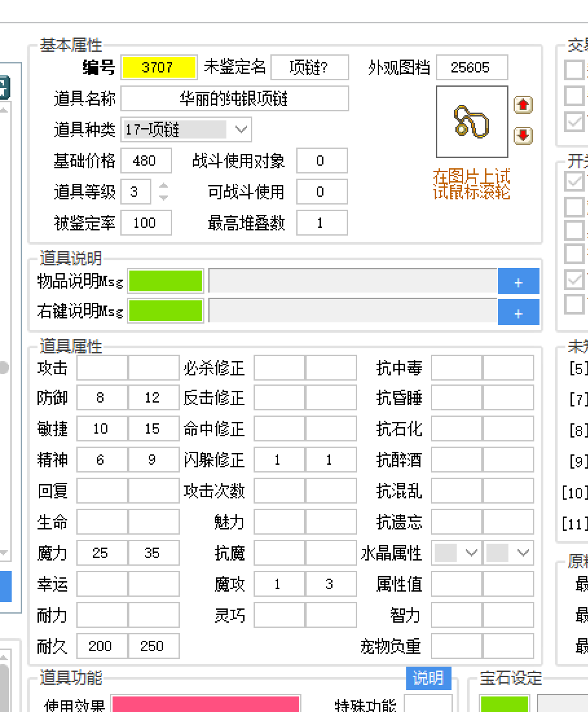Click the necklace preview image
The height and width of the screenshot is (712, 588).
(x=472, y=121)
